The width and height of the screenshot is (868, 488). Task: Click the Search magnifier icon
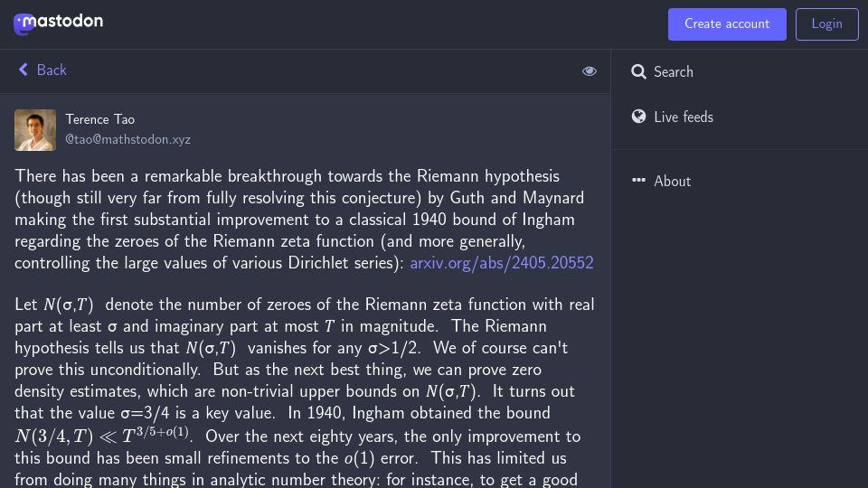pos(638,71)
